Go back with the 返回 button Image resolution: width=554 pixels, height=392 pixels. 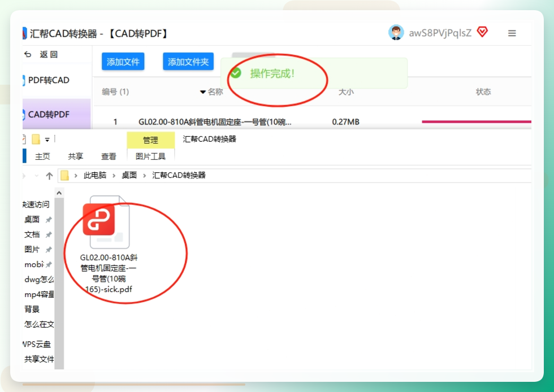(41, 54)
